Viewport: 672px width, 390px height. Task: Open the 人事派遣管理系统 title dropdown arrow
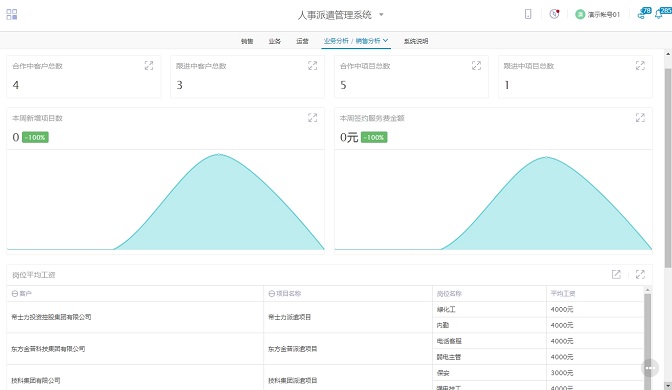(381, 15)
